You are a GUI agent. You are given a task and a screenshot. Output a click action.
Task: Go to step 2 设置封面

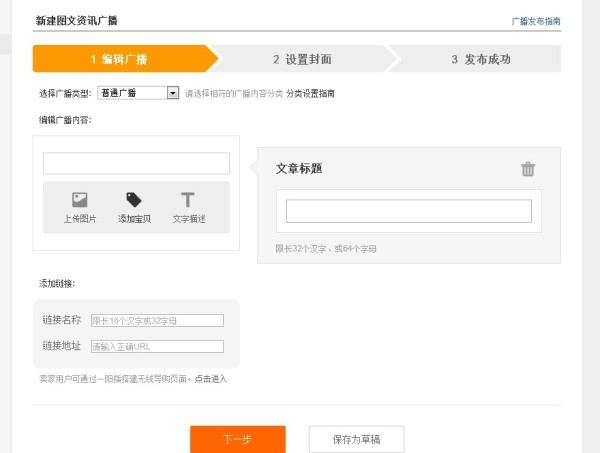point(302,59)
